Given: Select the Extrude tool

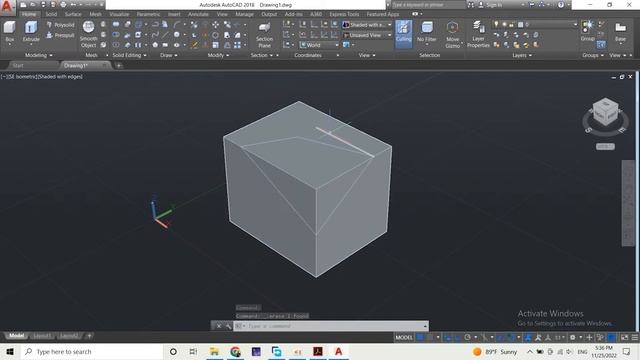Looking at the screenshot, I should click(31, 31).
